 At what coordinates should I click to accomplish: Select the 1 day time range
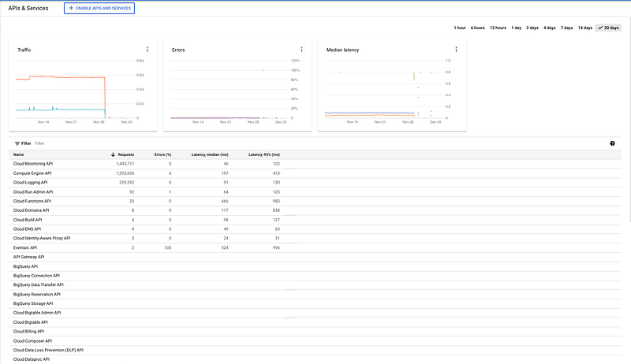point(517,28)
